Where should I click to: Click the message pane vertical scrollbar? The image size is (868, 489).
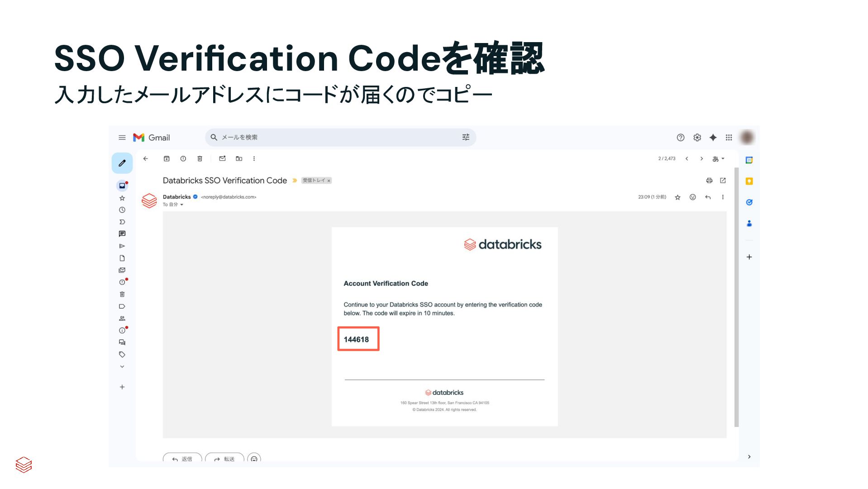pos(736,297)
